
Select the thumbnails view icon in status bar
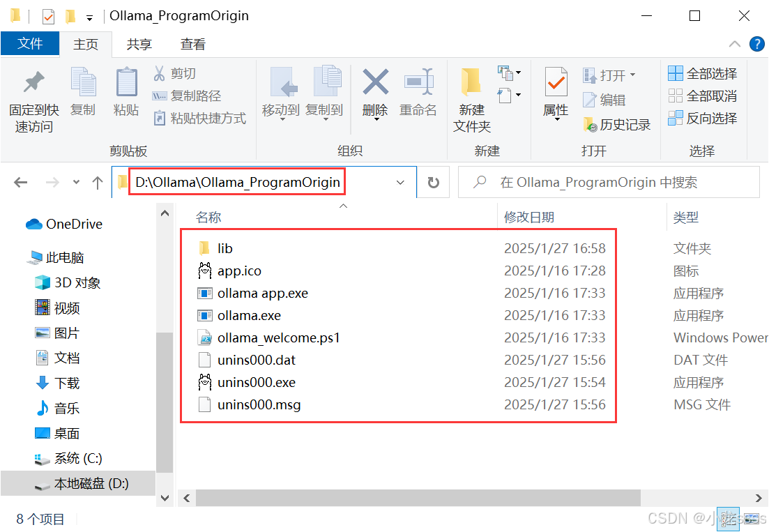752,519
